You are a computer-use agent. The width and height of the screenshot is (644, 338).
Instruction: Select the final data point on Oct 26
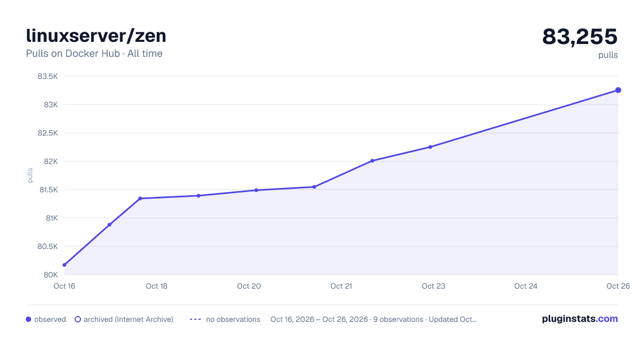[618, 90]
